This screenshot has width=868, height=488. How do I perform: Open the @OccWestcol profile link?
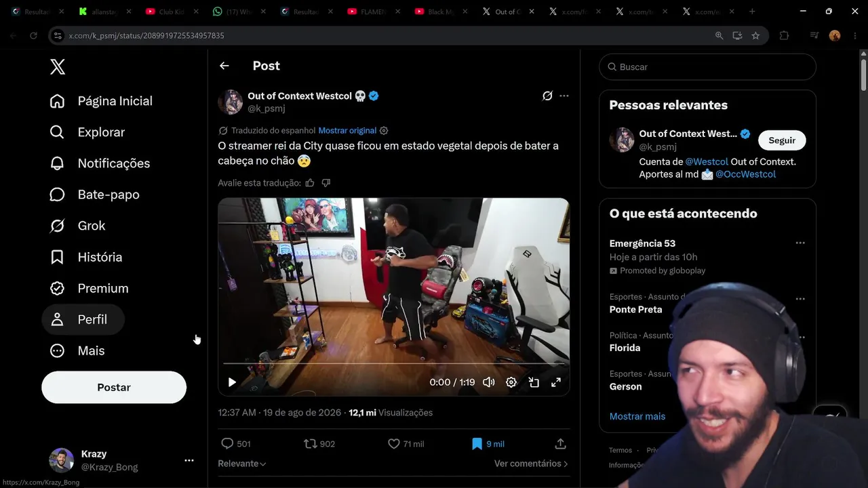[745, 174]
